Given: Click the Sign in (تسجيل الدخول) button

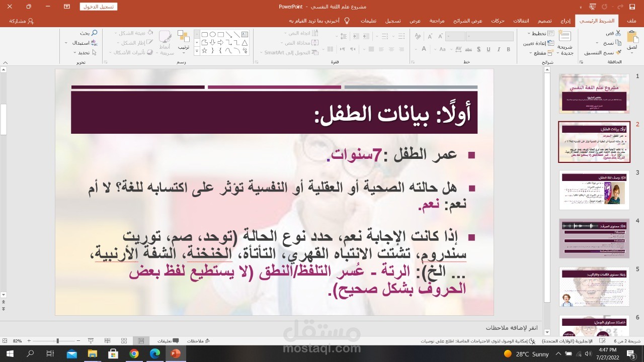Looking at the screenshot, I should click(99, 7).
